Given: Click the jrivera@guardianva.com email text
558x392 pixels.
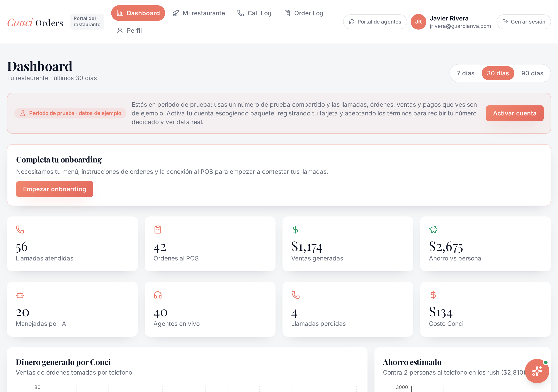Looking at the screenshot, I should pos(460,26).
